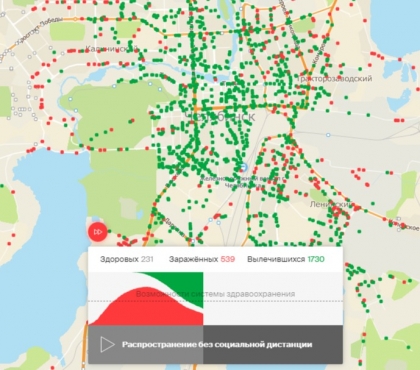The height and width of the screenshot is (370, 420).
Task: Click the red fast-forward round button
Action: (98, 232)
